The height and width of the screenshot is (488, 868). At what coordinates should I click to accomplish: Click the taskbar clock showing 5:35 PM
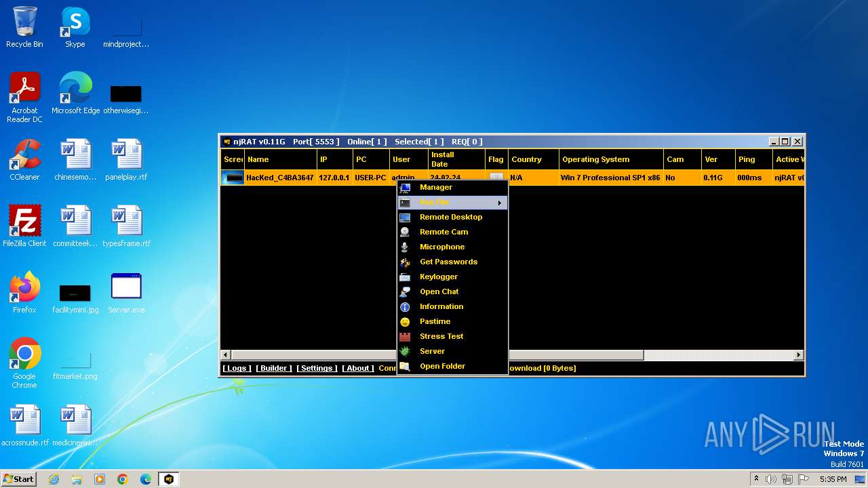[x=833, y=479]
